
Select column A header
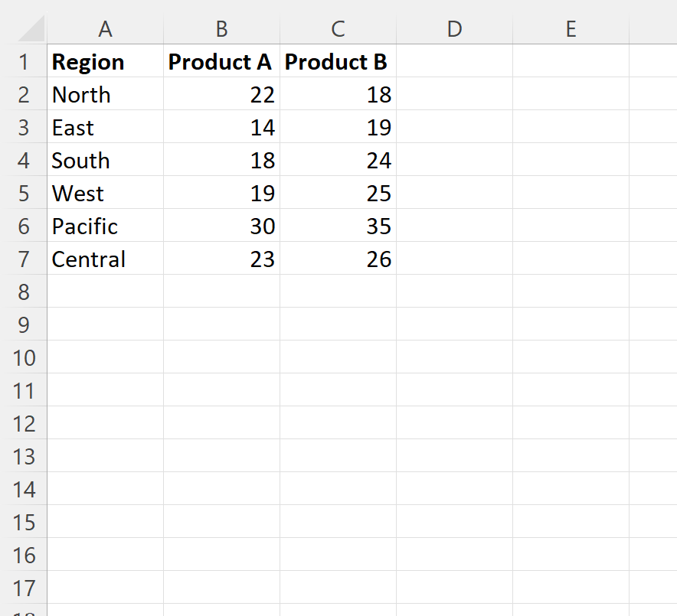(105, 29)
